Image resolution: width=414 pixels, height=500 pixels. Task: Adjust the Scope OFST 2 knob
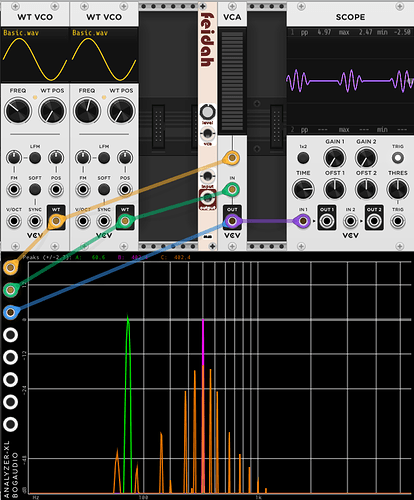[x=366, y=189]
